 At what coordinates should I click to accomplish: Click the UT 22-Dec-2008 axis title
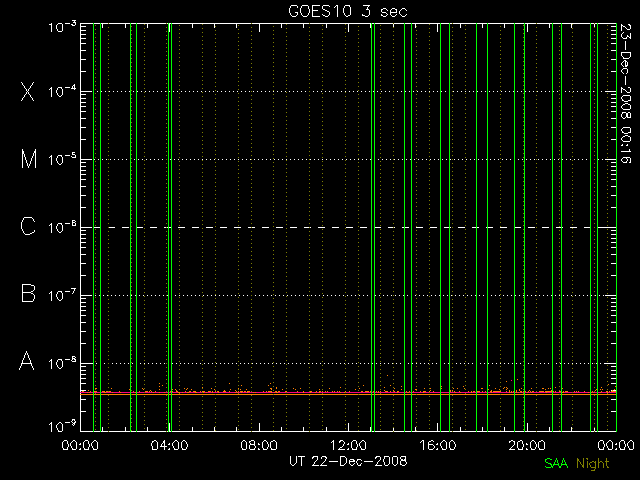coord(348,461)
